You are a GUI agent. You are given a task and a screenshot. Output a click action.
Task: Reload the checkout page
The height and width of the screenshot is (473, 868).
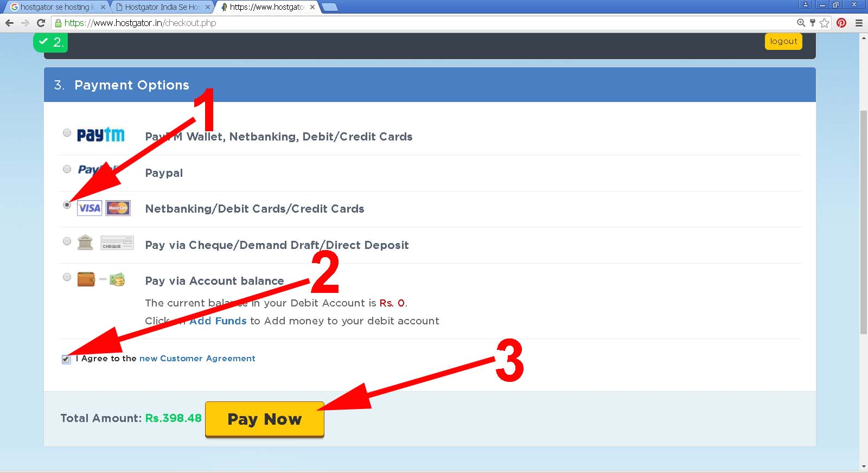coord(41,23)
